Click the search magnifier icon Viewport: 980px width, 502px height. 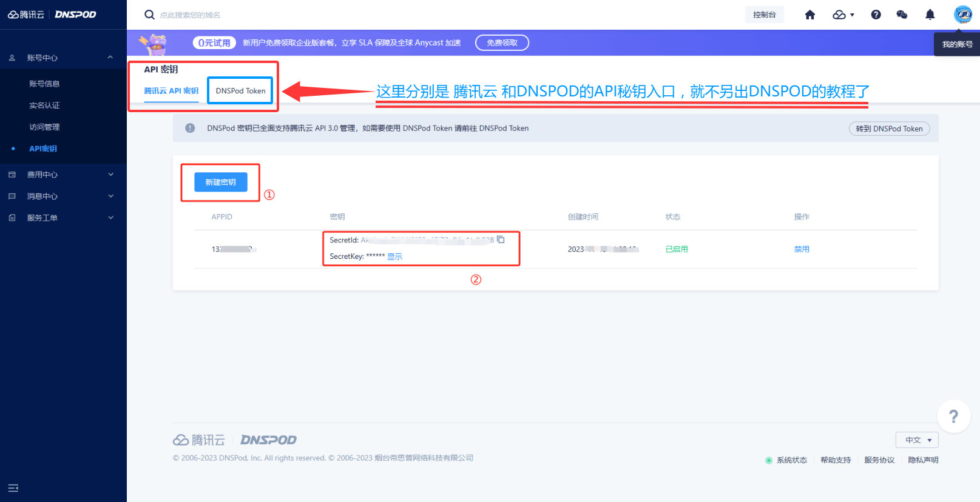tap(149, 15)
